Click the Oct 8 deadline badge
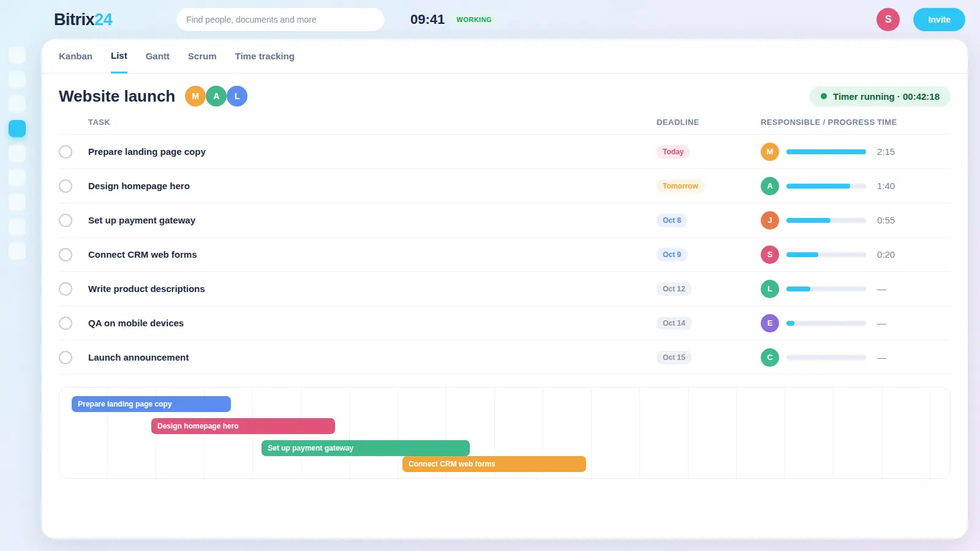The image size is (980, 551). [672, 220]
